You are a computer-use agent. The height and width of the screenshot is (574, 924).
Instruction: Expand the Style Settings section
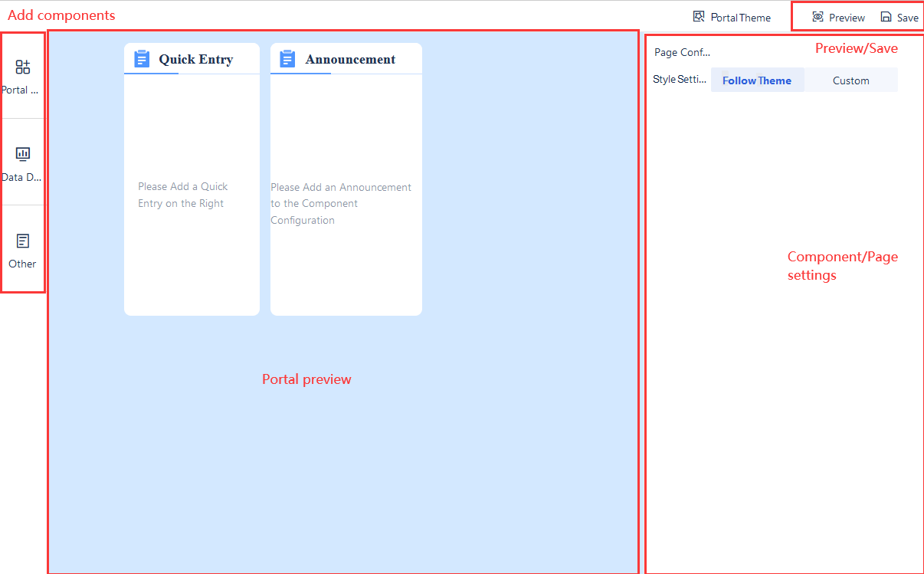click(680, 79)
